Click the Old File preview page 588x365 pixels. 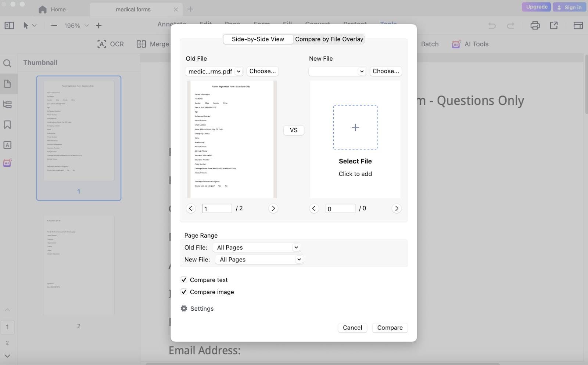pyautogui.click(x=232, y=140)
